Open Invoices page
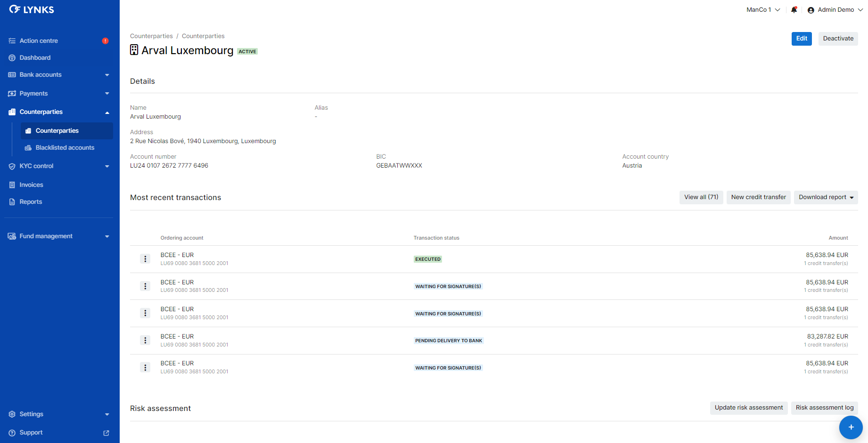This screenshot has height=443, width=868. [31, 185]
